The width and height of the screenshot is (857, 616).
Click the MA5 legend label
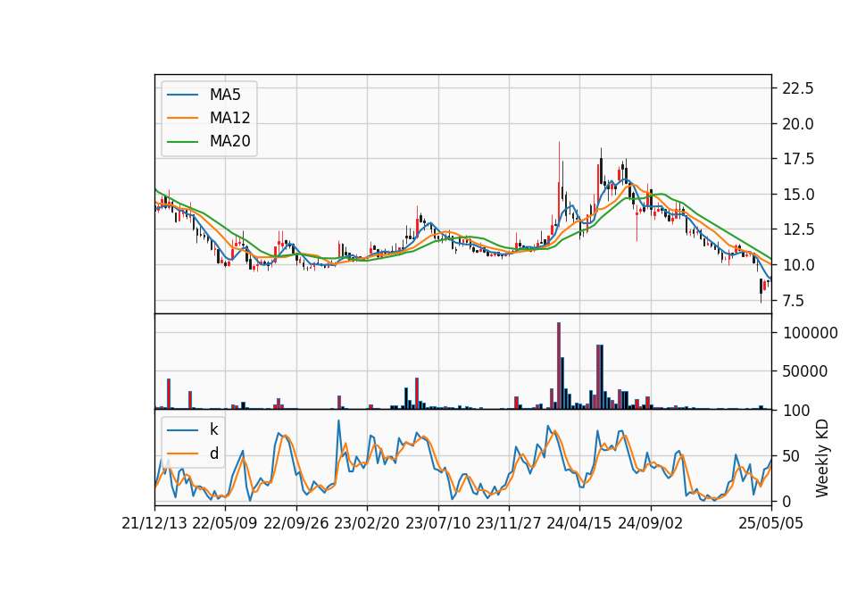click(225, 95)
